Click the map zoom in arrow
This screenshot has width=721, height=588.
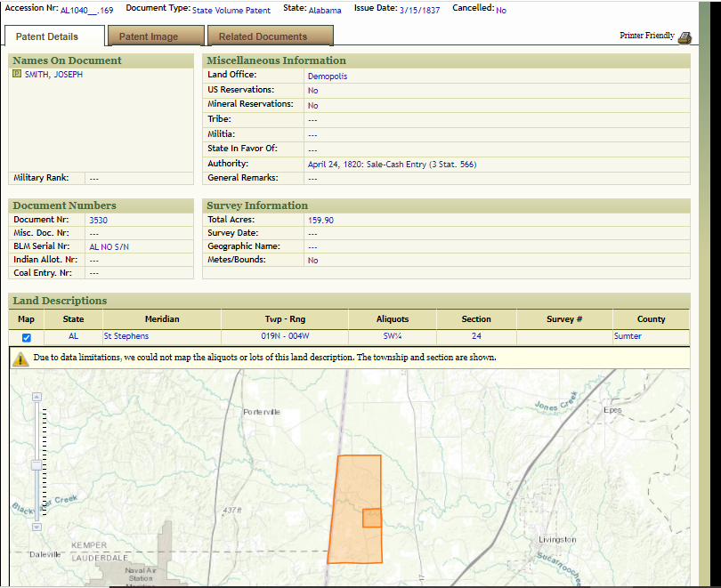(36, 397)
